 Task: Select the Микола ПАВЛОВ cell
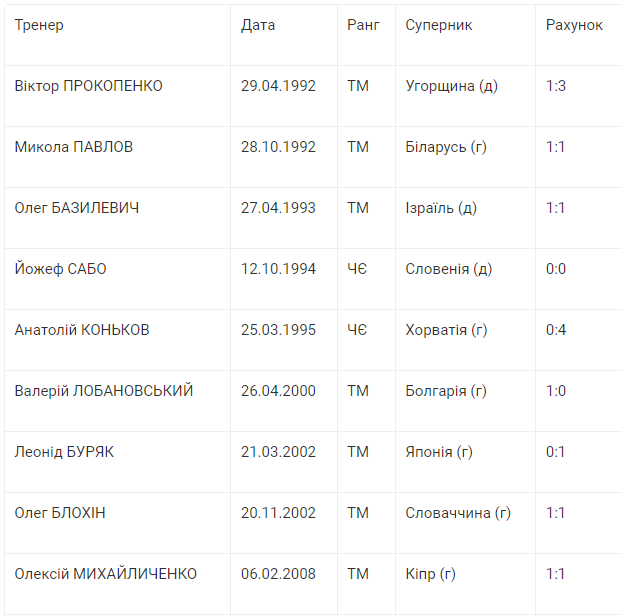pyautogui.click(x=74, y=147)
